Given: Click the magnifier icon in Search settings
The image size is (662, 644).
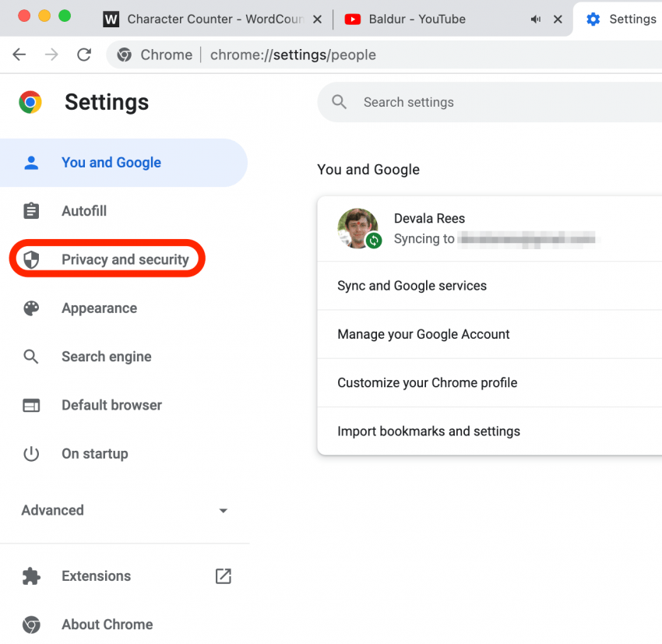Looking at the screenshot, I should click(x=339, y=102).
